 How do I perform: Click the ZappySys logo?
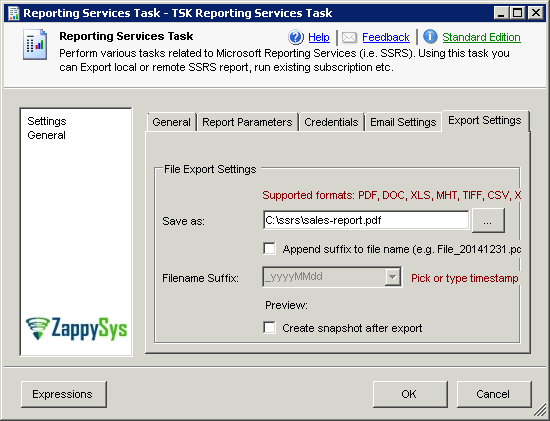point(76,328)
